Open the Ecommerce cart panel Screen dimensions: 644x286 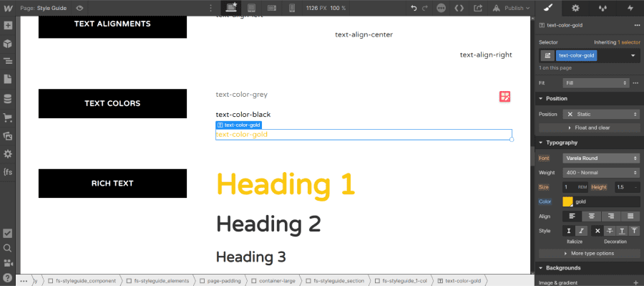[x=8, y=118]
